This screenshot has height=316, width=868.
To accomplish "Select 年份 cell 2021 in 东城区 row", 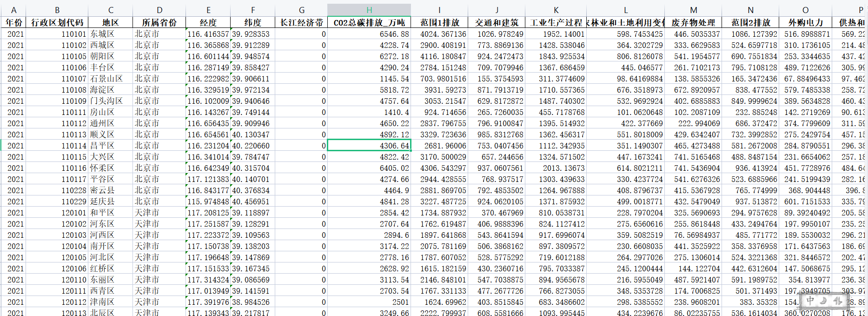I will click(x=13, y=34).
